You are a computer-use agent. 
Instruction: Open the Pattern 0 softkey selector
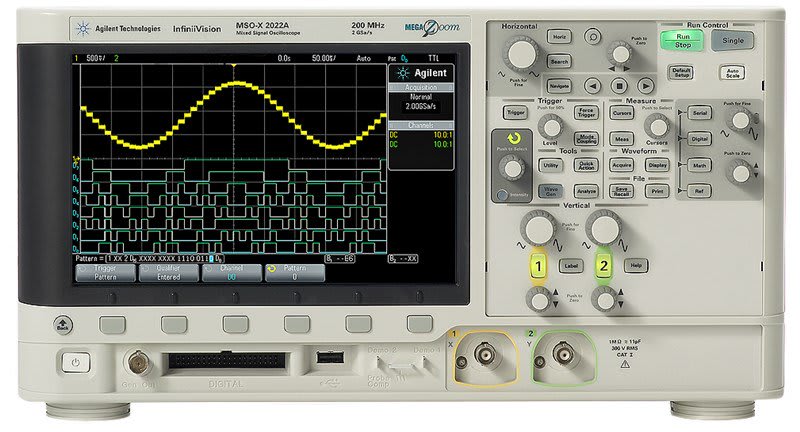click(295, 273)
